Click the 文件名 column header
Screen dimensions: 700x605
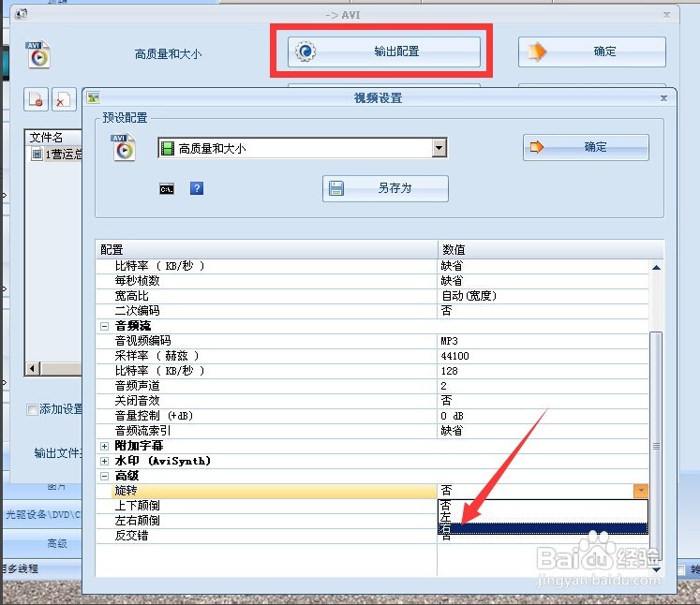point(54,138)
